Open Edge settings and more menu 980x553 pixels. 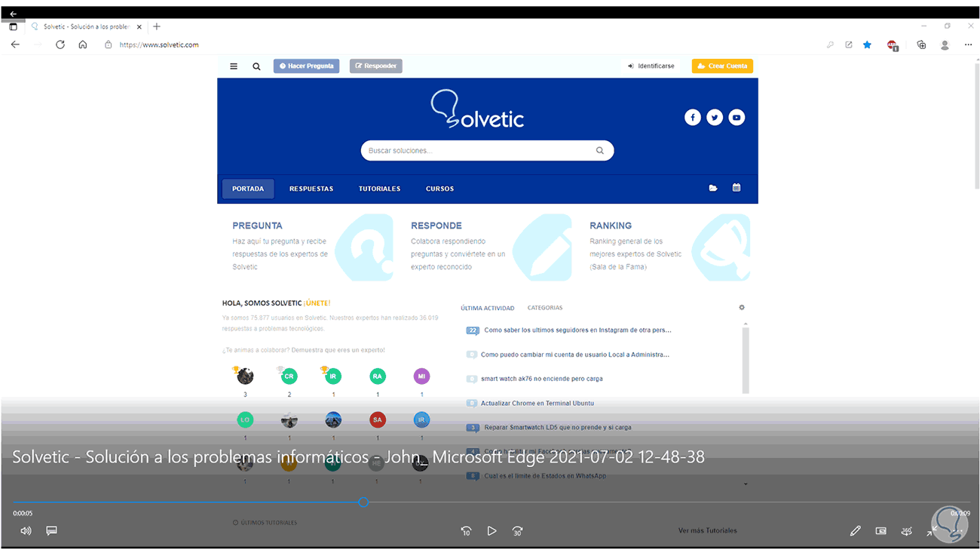(x=968, y=45)
